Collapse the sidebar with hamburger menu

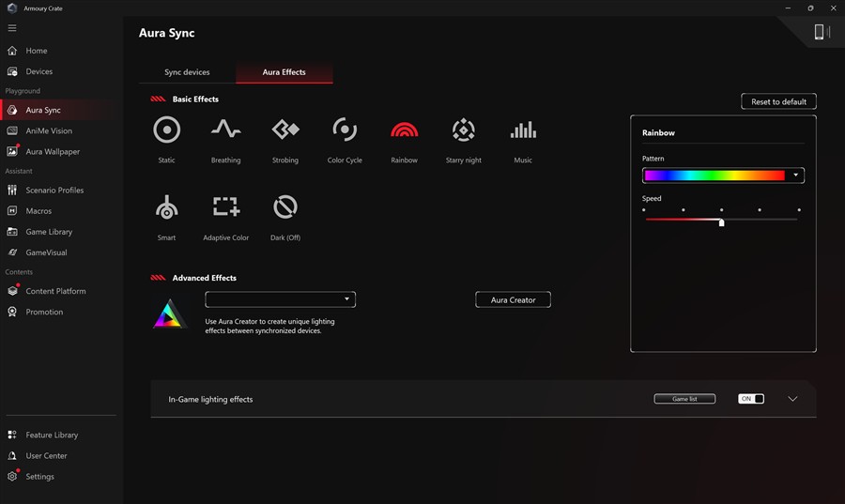[x=12, y=28]
